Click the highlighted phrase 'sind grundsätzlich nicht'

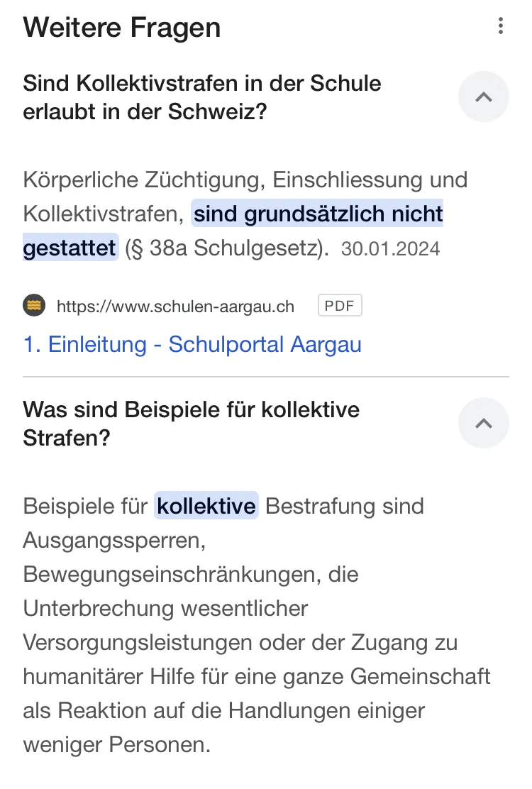318,214
